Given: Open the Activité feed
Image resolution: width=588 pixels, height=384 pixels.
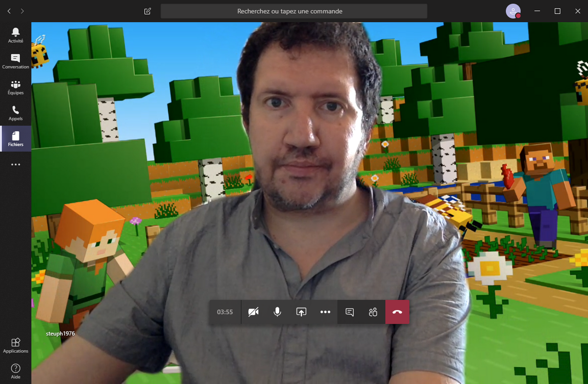Looking at the screenshot, I should (x=16, y=35).
